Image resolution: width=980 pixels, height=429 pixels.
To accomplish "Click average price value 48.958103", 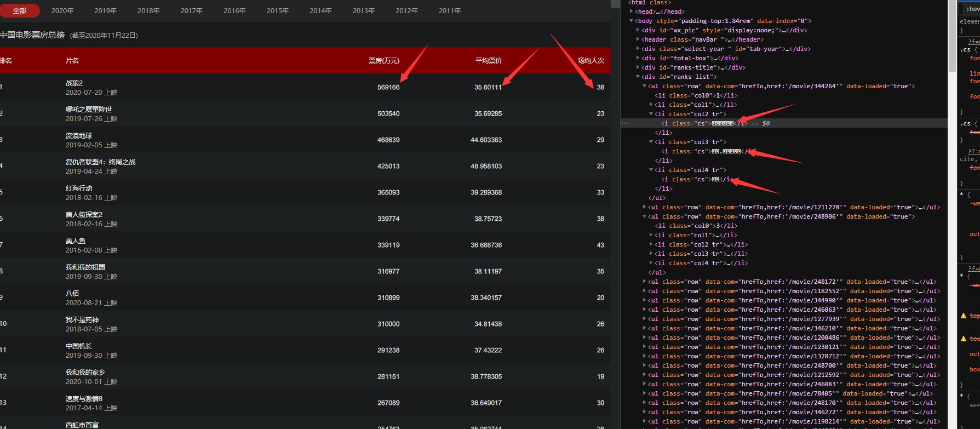I will (x=486, y=166).
